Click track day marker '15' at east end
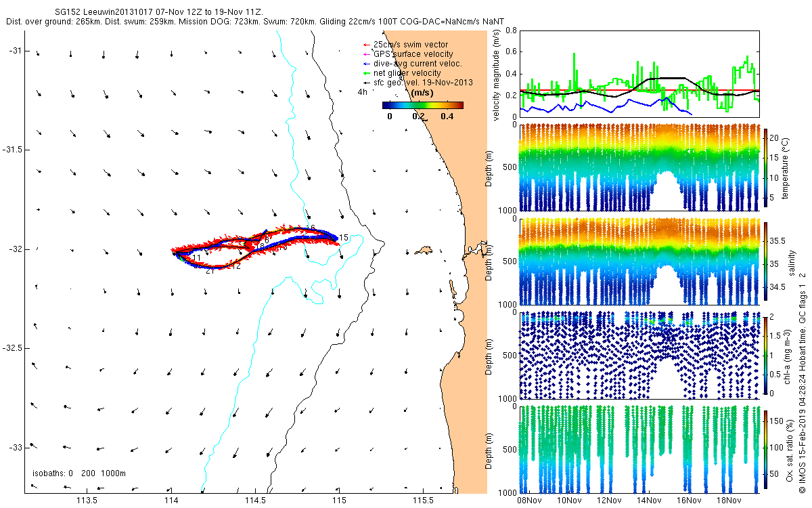Viewport: 812px width, 508px height. coord(344,238)
